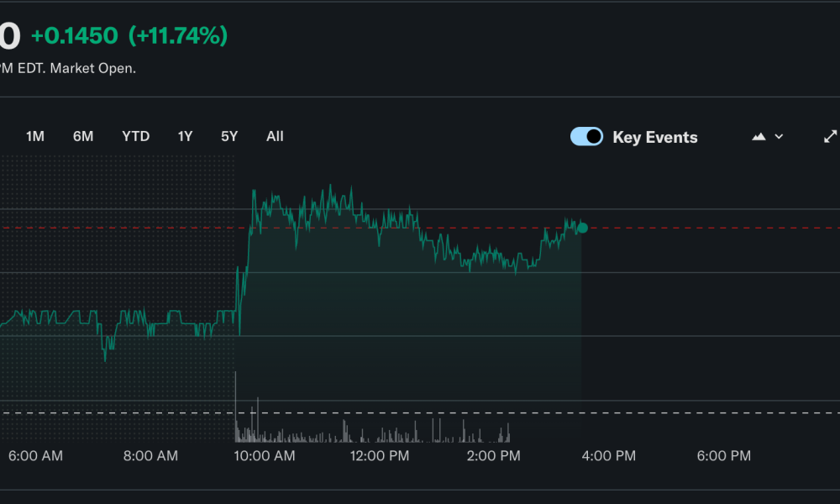This screenshot has height=504, width=840.
Task: Select the 6M time range
Action: (83, 136)
